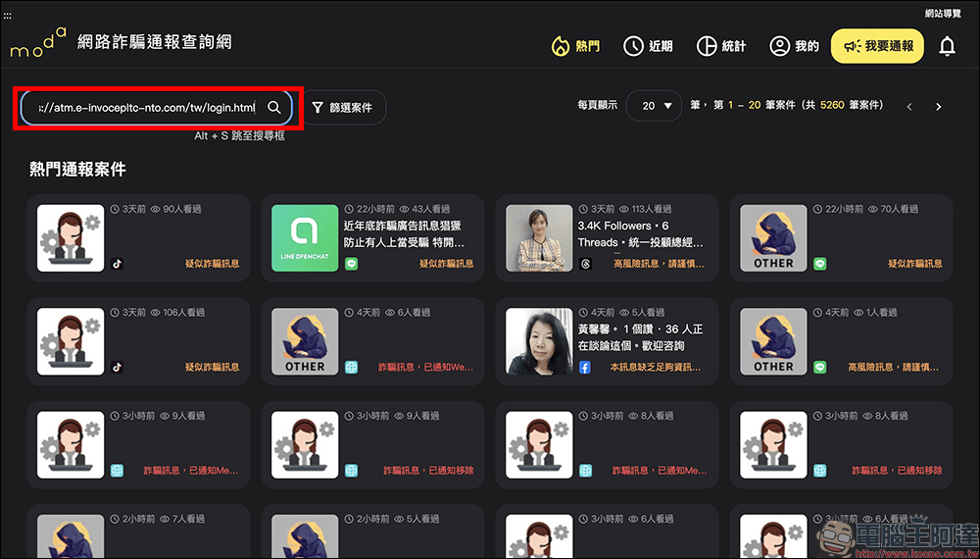Image resolution: width=980 pixels, height=559 pixels.
Task: Click the OTHER hacker thumbnail on 1人看過 card
Action: click(x=774, y=341)
